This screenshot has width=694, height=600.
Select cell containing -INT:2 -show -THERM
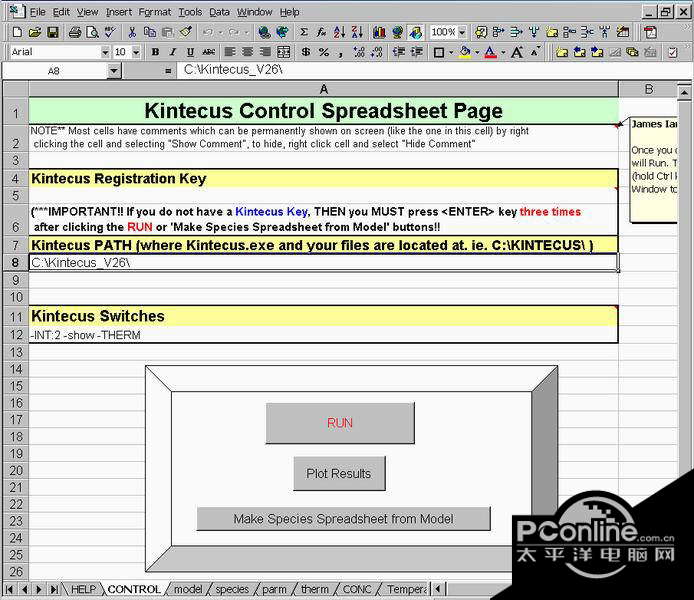[323, 335]
